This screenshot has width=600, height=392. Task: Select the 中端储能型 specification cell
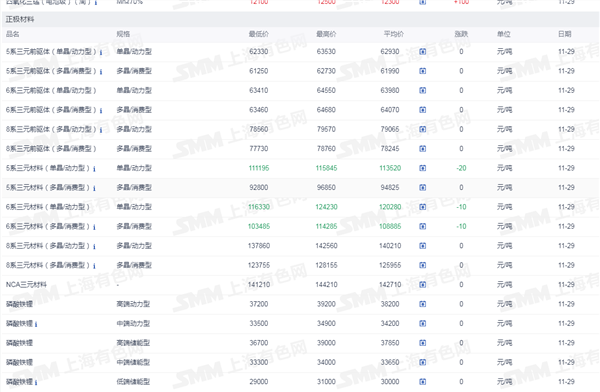click(x=133, y=362)
